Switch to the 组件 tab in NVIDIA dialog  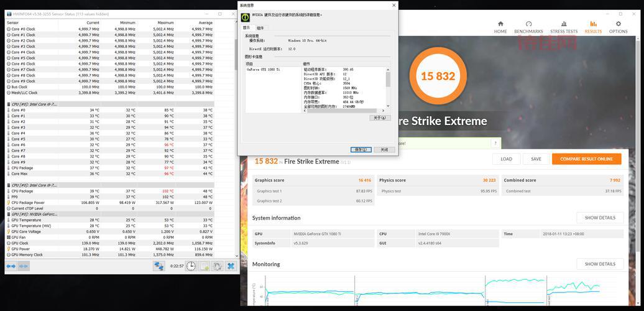coord(260,28)
